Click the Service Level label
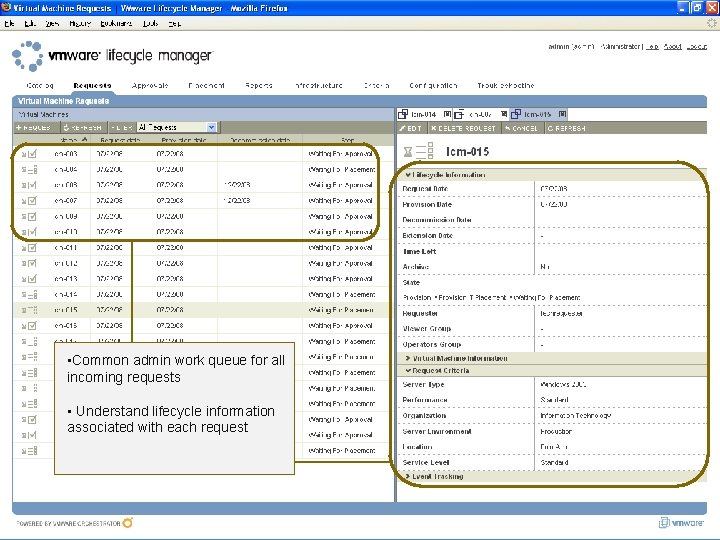The width and height of the screenshot is (720, 540). [x=426, y=462]
